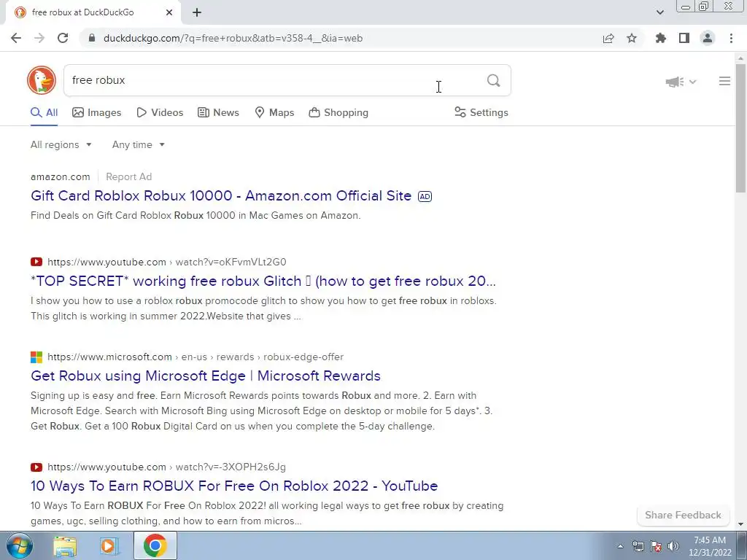This screenshot has width=747, height=560.
Task: Open 'Get Robux using Microsoft Edge' result
Action: point(205,376)
